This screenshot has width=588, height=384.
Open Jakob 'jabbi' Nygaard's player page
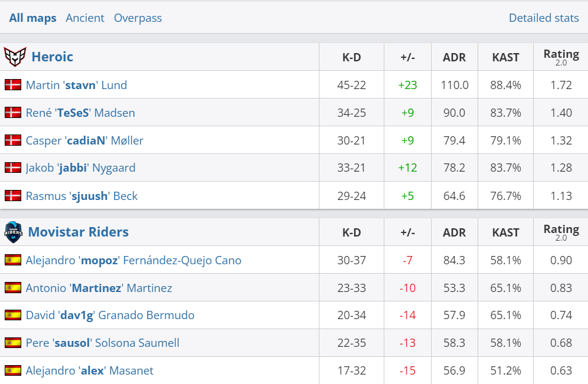coord(80,168)
